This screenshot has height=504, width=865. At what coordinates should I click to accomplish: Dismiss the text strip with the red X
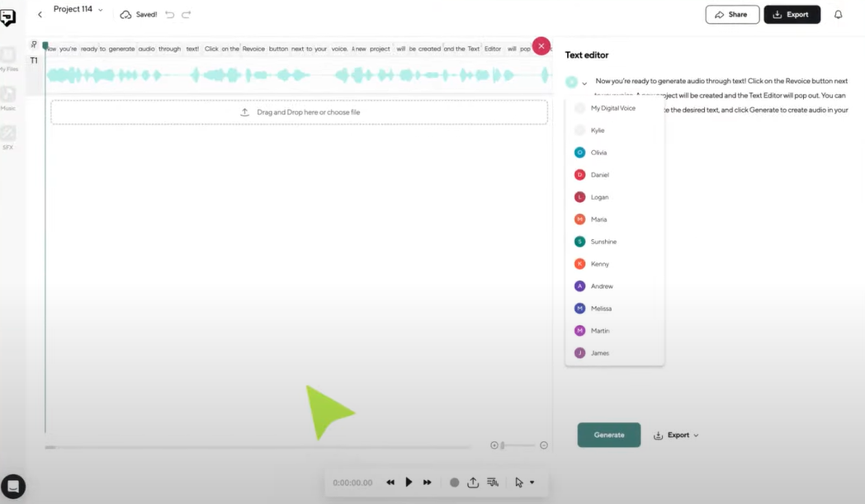[x=541, y=45]
